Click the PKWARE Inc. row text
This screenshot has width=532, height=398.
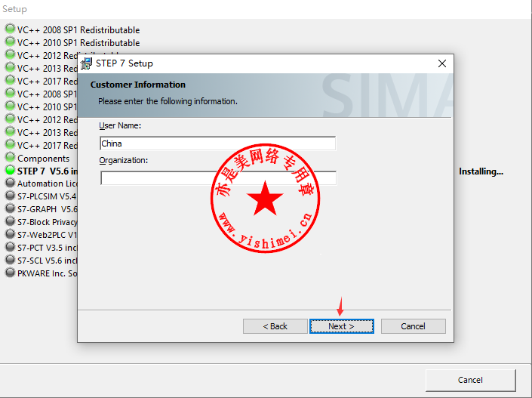[x=48, y=273]
